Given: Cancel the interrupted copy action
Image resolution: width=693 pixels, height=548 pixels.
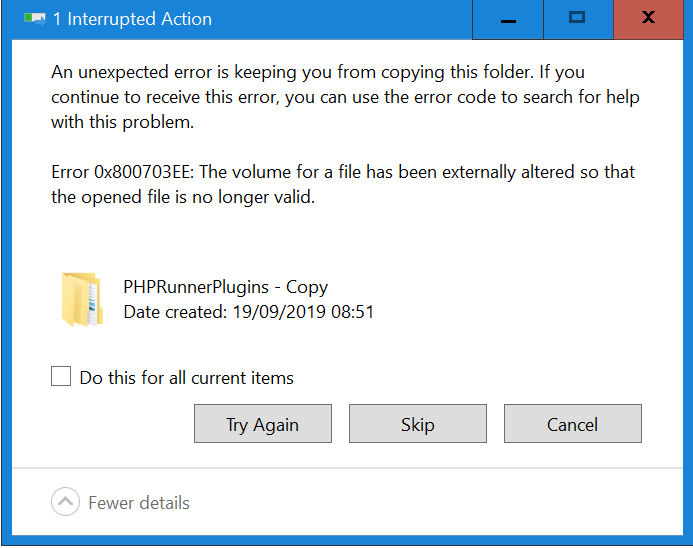Looking at the screenshot, I should point(573,423).
